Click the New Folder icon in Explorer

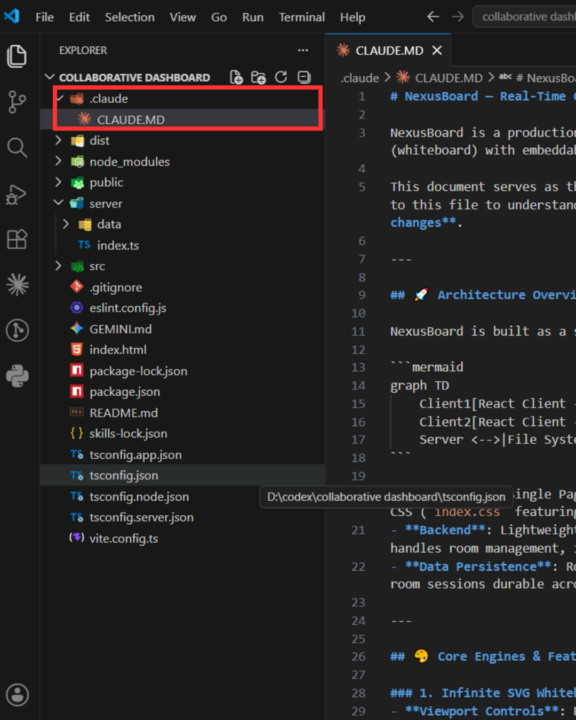pyautogui.click(x=259, y=77)
